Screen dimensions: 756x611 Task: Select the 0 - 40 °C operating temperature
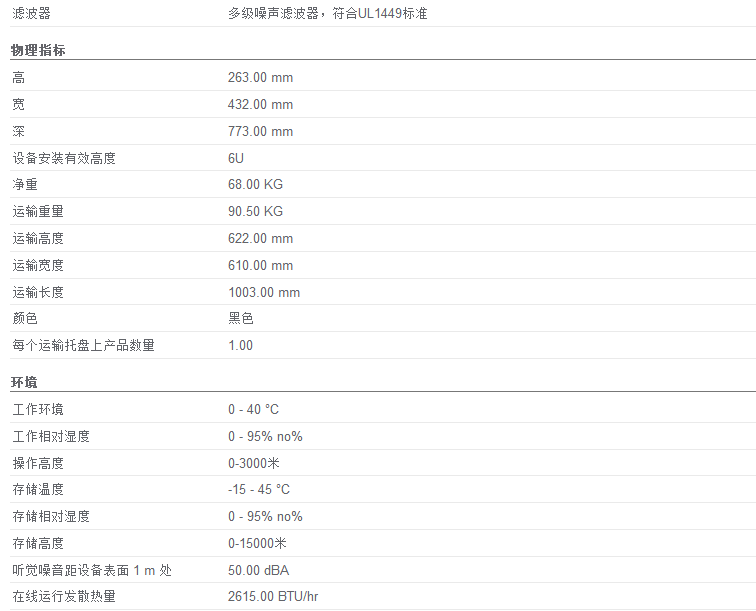tap(254, 409)
